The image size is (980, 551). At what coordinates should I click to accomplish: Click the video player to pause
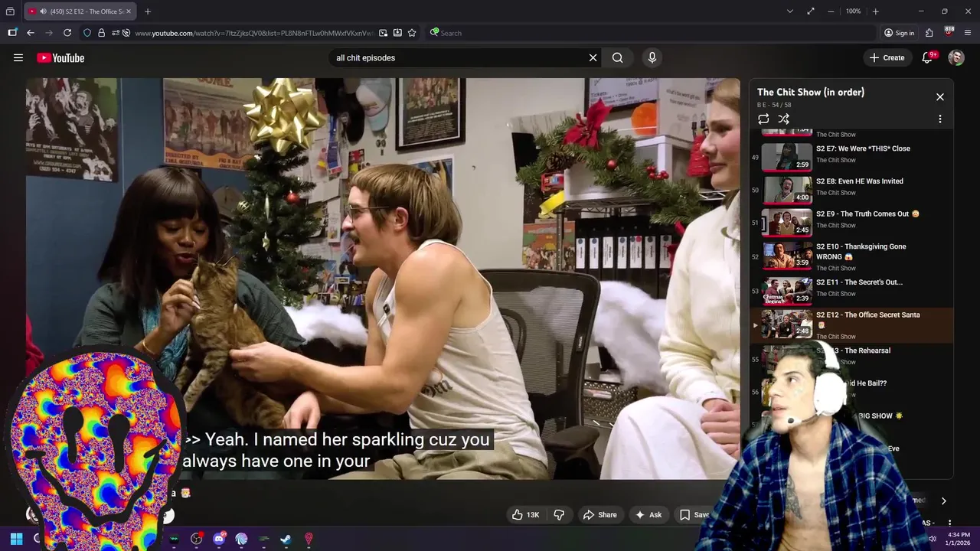[383, 279]
